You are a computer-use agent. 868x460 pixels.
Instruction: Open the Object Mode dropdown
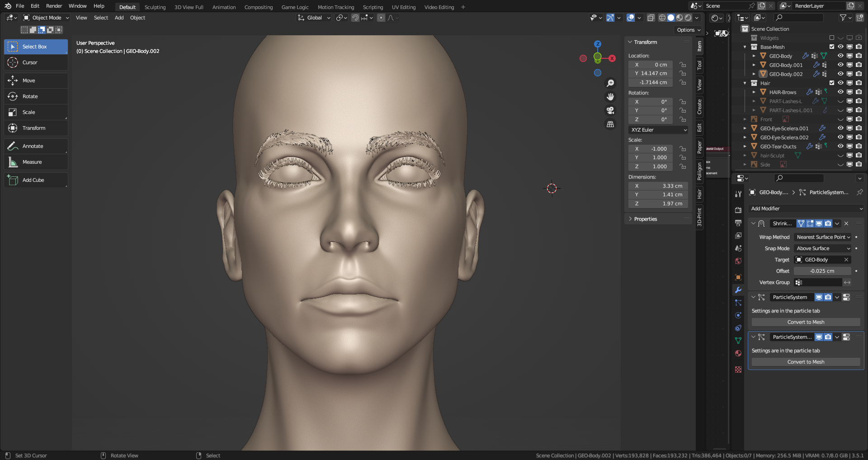click(x=46, y=18)
